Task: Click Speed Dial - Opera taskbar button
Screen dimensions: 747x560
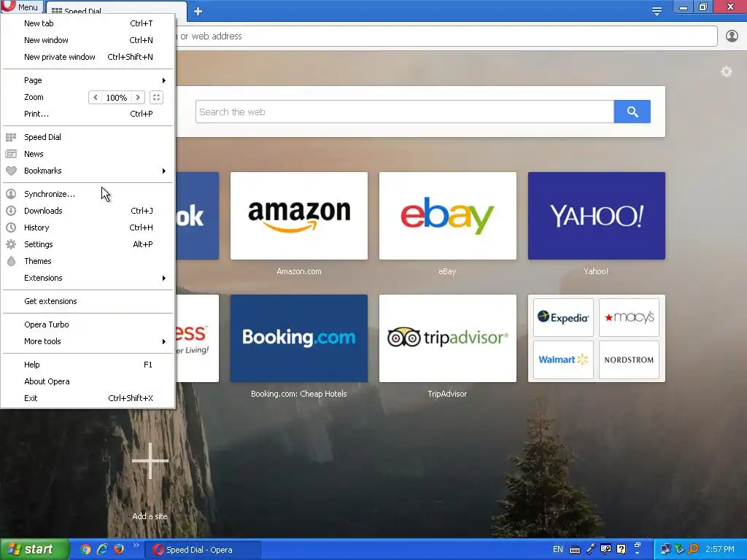Action: [203, 550]
